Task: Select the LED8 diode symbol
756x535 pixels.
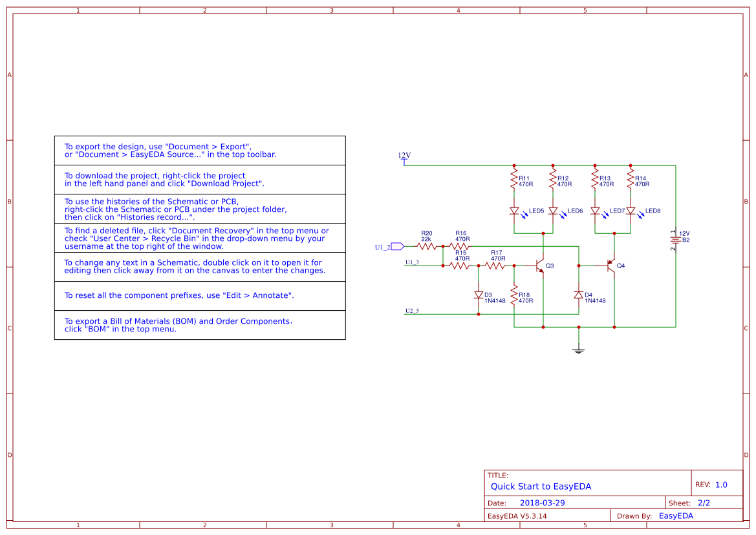Action: 632,211
